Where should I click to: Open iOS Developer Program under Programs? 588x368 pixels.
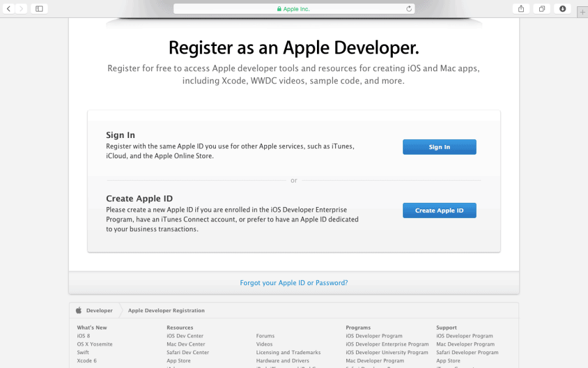pyautogui.click(x=374, y=336)
